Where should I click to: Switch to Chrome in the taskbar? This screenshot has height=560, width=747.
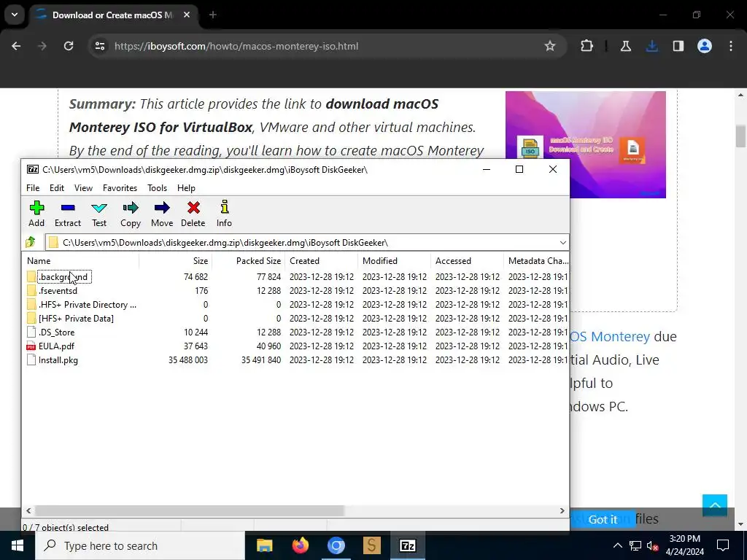click(336, 545)
